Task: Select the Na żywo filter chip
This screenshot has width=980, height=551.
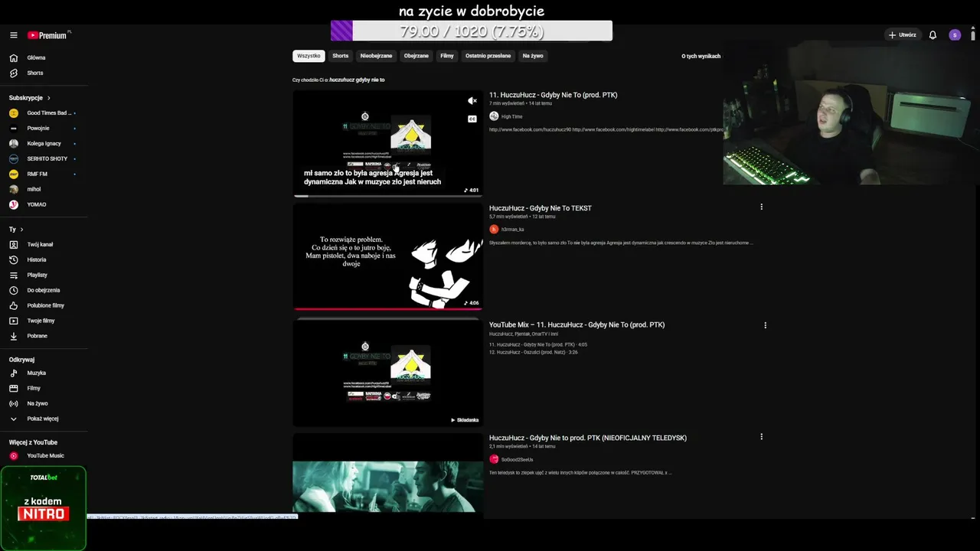Action: click(x=533, y=56)
